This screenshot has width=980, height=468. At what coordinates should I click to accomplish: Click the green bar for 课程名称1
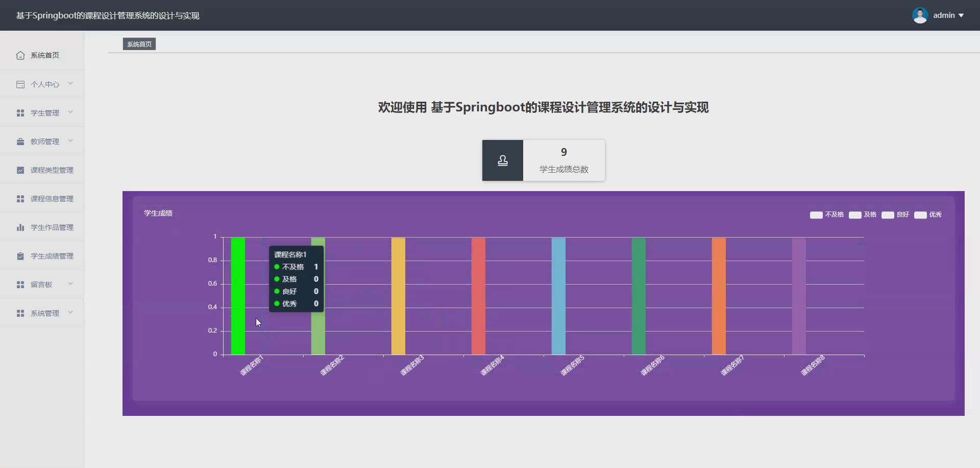(x=238, y=295)
